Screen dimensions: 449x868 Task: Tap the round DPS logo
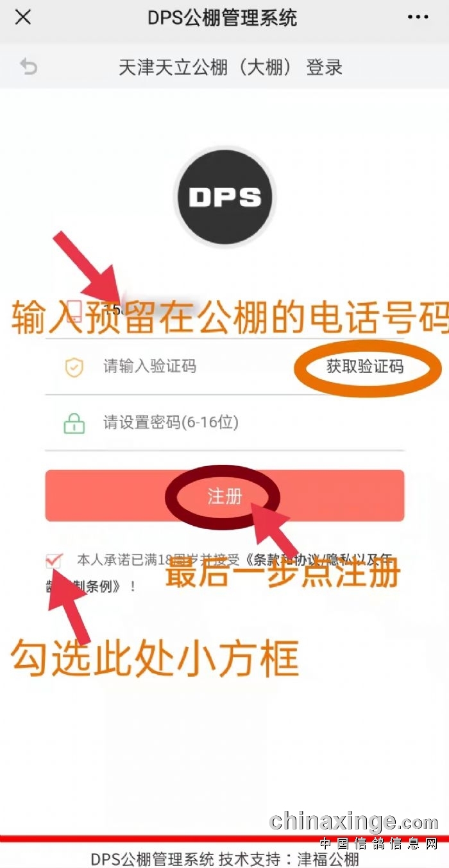(224, 197)
